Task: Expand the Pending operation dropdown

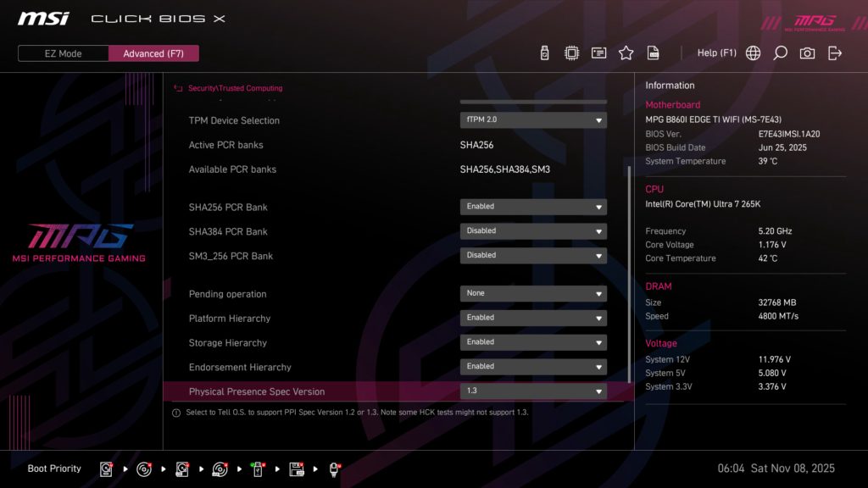Action: coord(532,292)
